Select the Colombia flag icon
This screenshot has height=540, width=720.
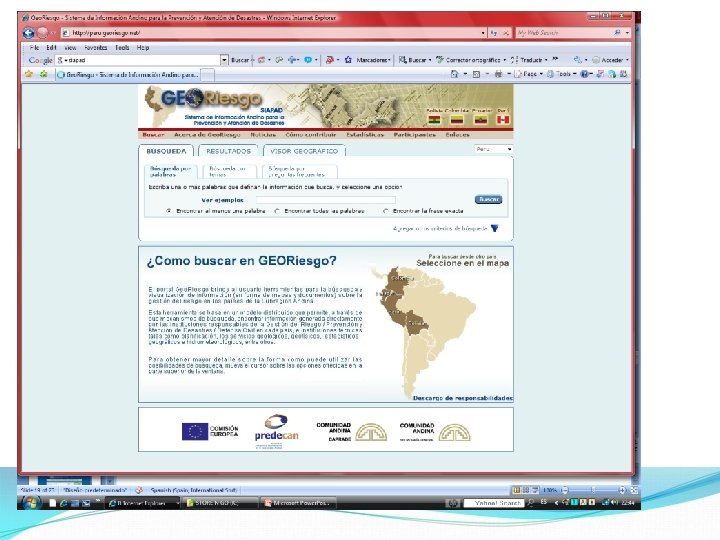click(457, 120)
